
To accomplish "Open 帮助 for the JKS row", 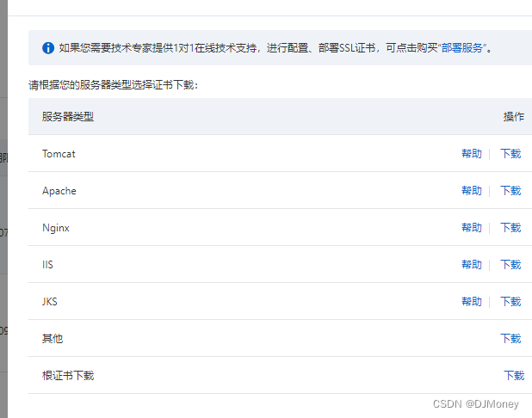I will (x=472, y=301).
